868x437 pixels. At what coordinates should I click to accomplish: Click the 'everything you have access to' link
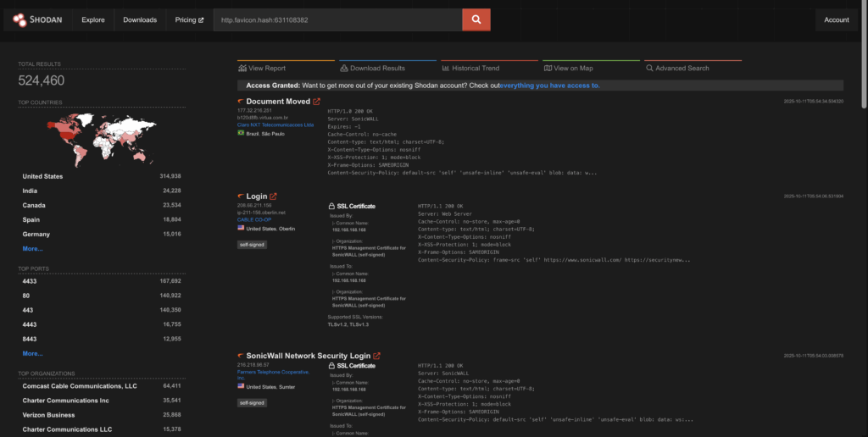pos(549,86)
